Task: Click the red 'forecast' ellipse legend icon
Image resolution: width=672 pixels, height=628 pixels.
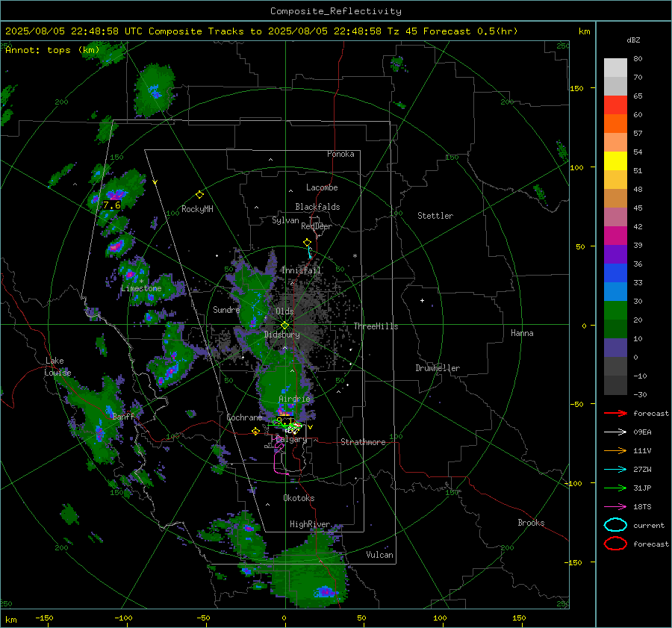Action: 615,544
